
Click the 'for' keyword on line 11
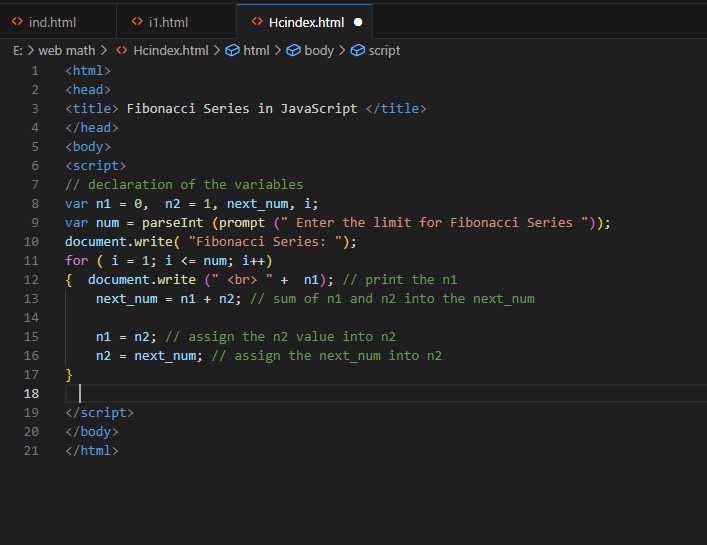[77, 261]
